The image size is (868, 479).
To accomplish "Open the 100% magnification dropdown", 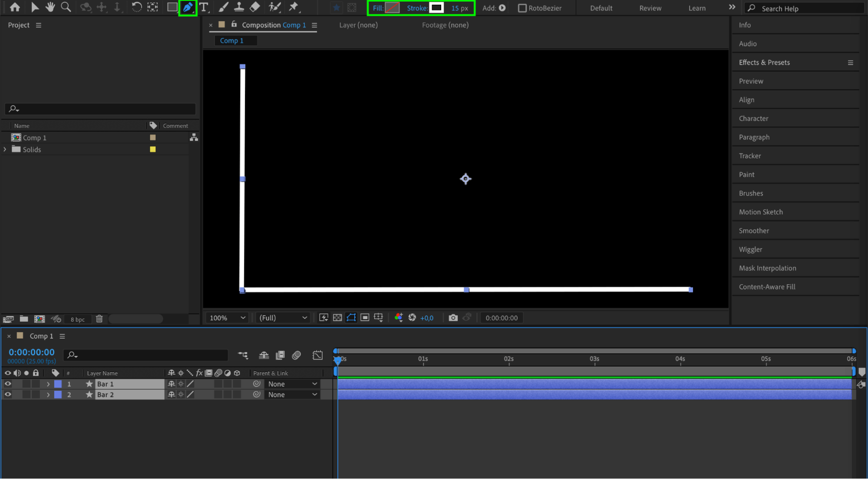I will tap(228, 318).
